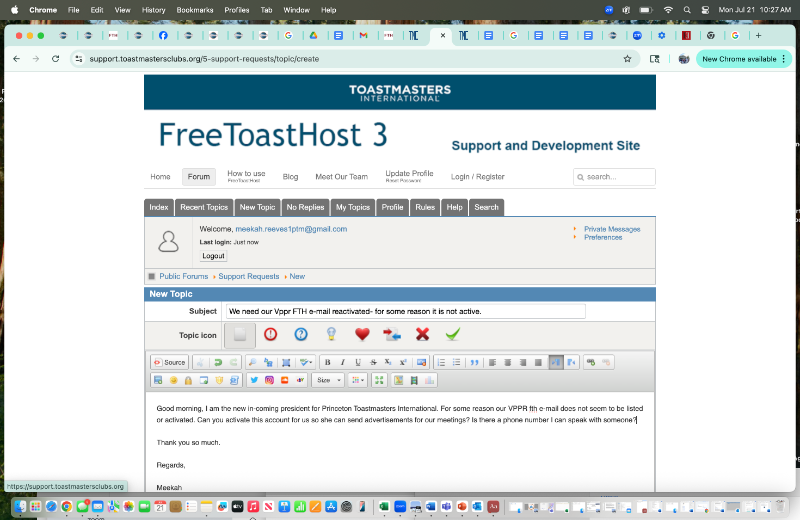Select the green checkmark topic icon
Viewport: 800px width, 520px height.
click(452, 334)
